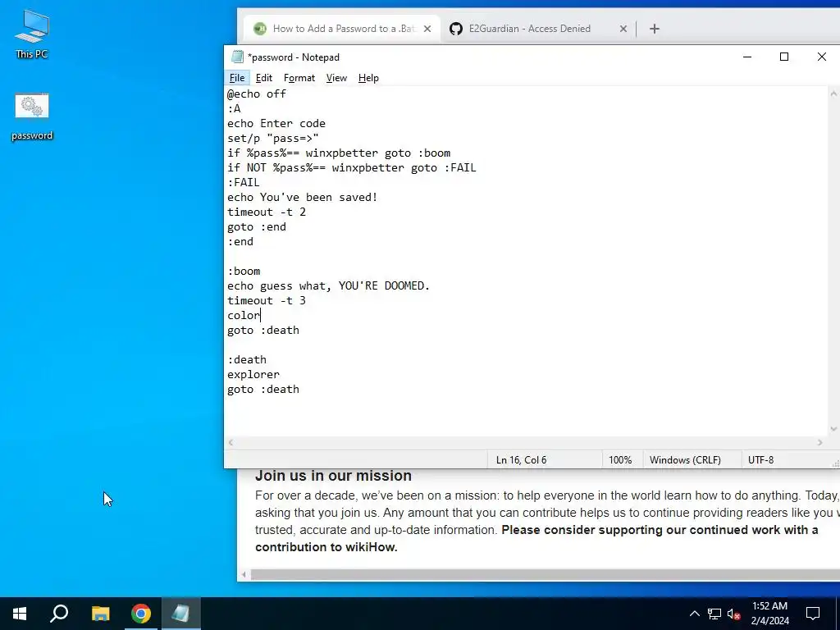840x630 pixels.
Task: Click the ':death' label line
Action: point(247,359)
